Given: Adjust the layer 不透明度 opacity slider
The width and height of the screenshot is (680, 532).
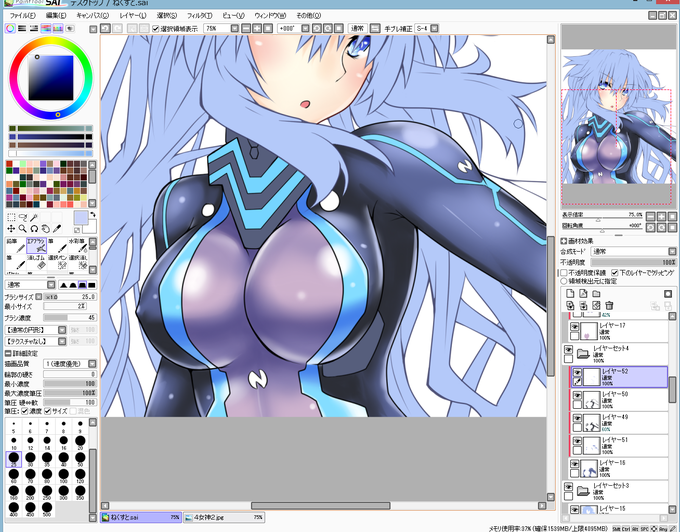Looking at the screenshot, I should point(633,262).
